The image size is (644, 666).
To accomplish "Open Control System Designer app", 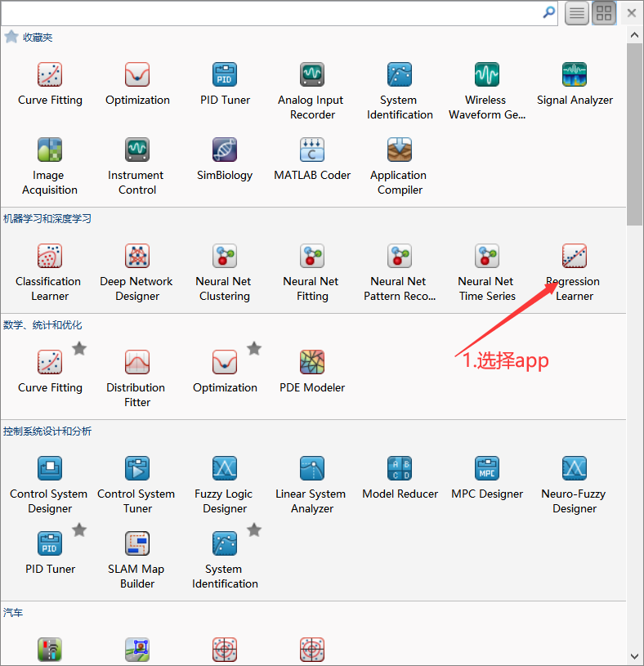I will 50,485.
